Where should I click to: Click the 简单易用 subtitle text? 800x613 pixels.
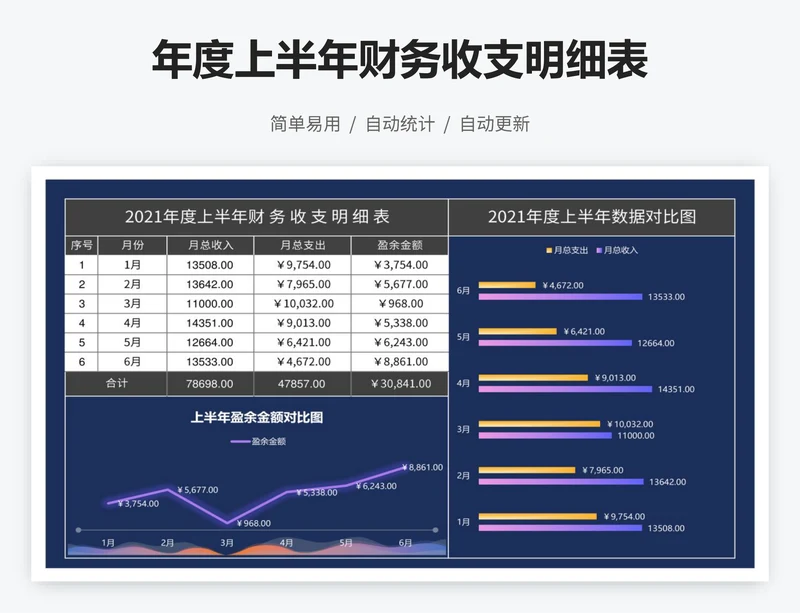[305, 124]
